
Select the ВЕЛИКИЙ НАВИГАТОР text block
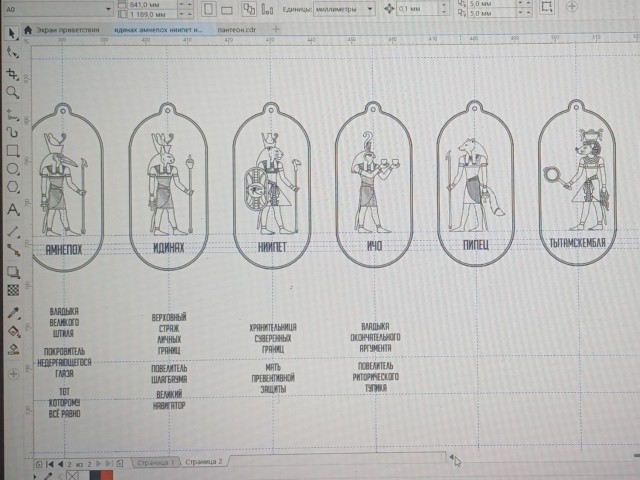tap(170, 400)
